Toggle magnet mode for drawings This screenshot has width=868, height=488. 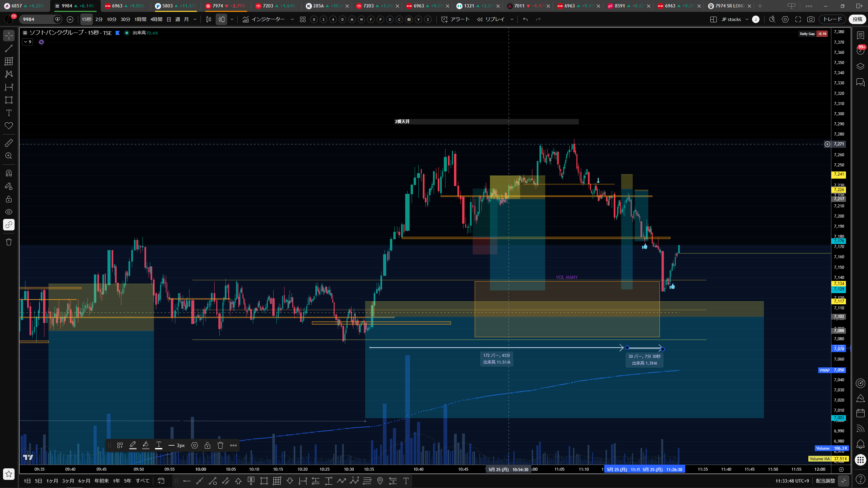click(9, 173)
